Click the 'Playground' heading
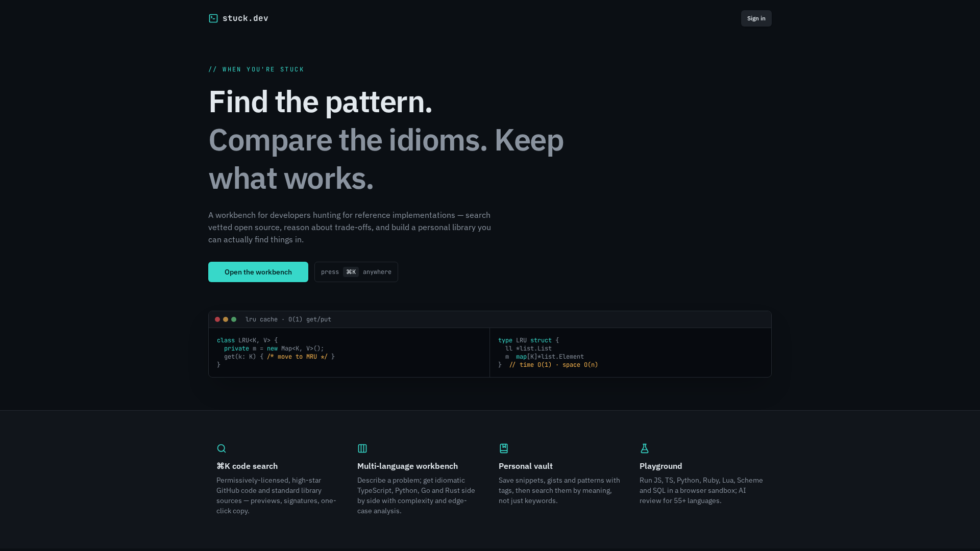The height and width of the screenshot is (551, 980). tap(661, 466)
